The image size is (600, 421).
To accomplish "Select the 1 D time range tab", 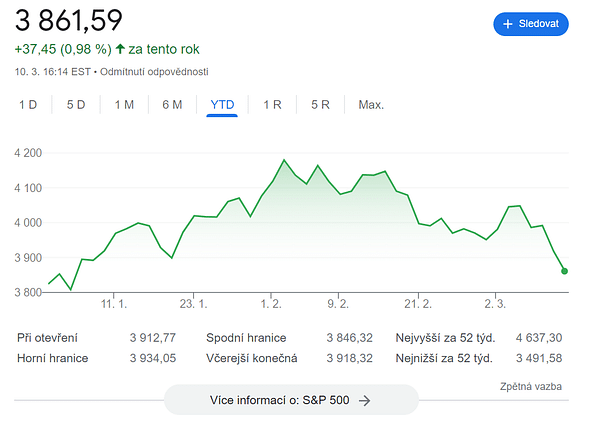I will (x=28, y=104).
